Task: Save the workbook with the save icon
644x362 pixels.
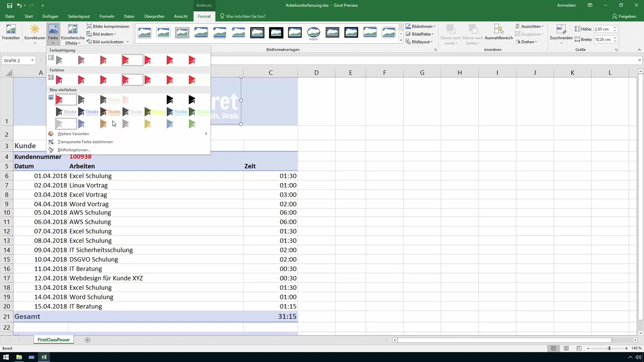Action: pos(10,5)
